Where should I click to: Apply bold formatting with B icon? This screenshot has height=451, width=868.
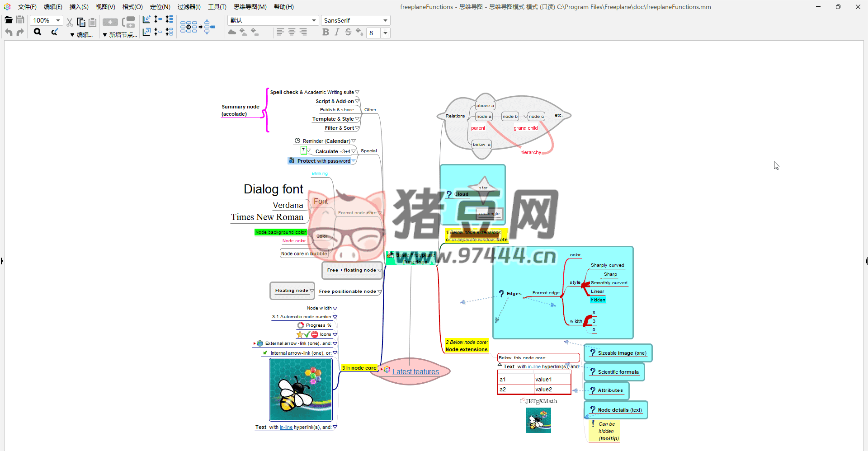325,32
